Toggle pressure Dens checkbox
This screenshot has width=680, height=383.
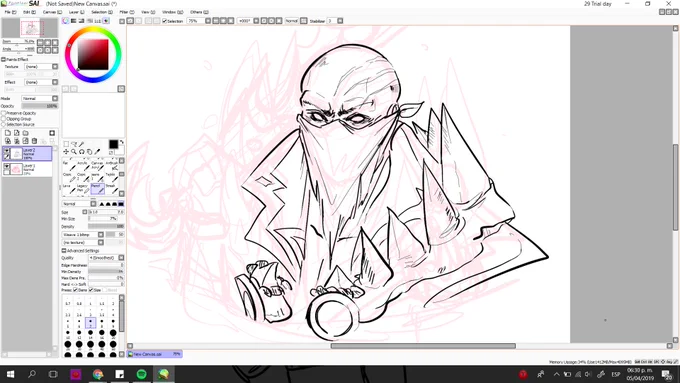click(x=75, y=290)
